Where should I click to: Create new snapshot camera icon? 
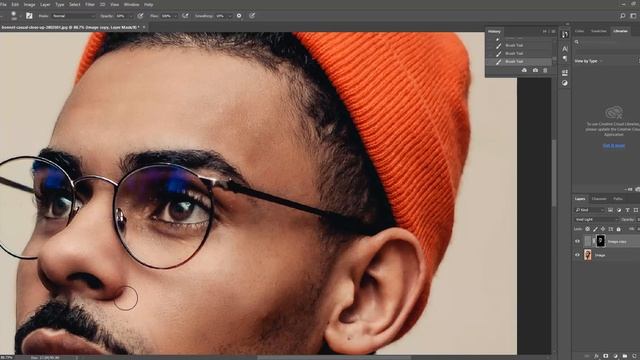(x=535, y=71)
